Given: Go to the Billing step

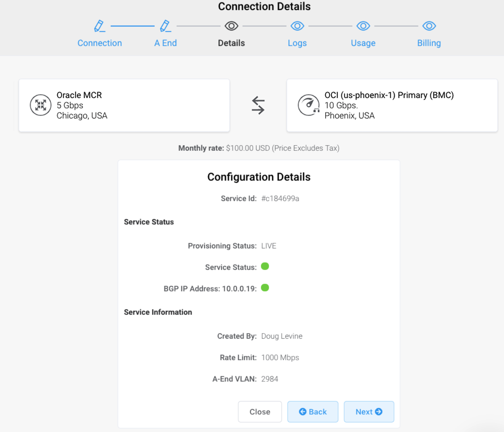Looking at the screenshot, I should [x=429, y=43].
